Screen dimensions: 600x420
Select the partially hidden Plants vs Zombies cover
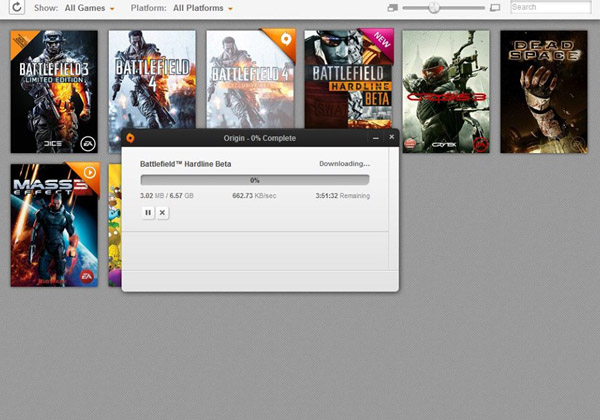[x=115, y=225]
